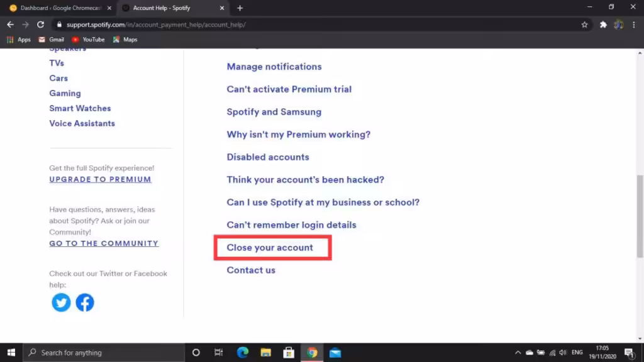Open the Mail app on taskbar
Screen dimensions: 644x362
[x=335, y=353]
